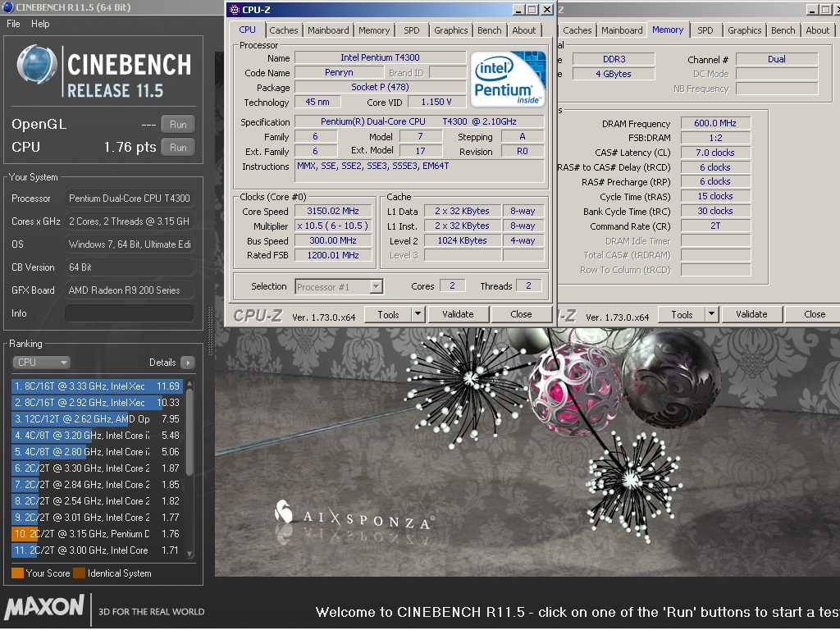This screenshot has height=630, width=840.
Task: Select About tab in rear CPU-Z window
Action: click(x=818, y=30)
